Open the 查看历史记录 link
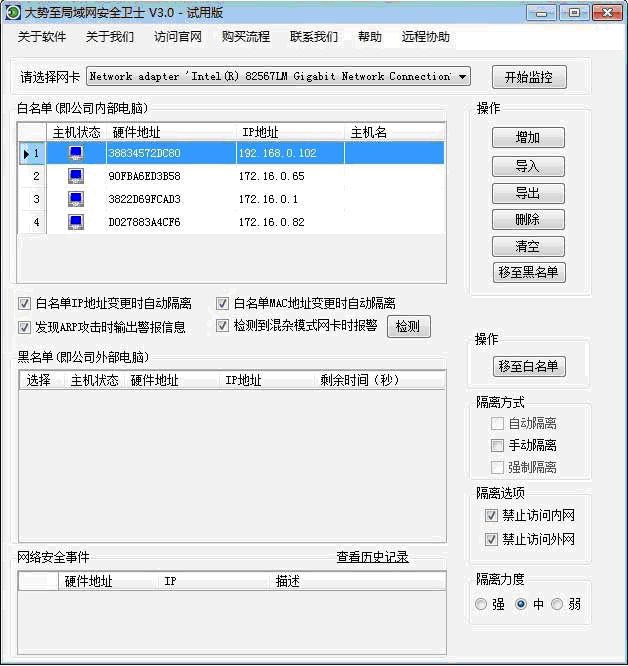This screenshot has height=666, width=628. [372, 557]
